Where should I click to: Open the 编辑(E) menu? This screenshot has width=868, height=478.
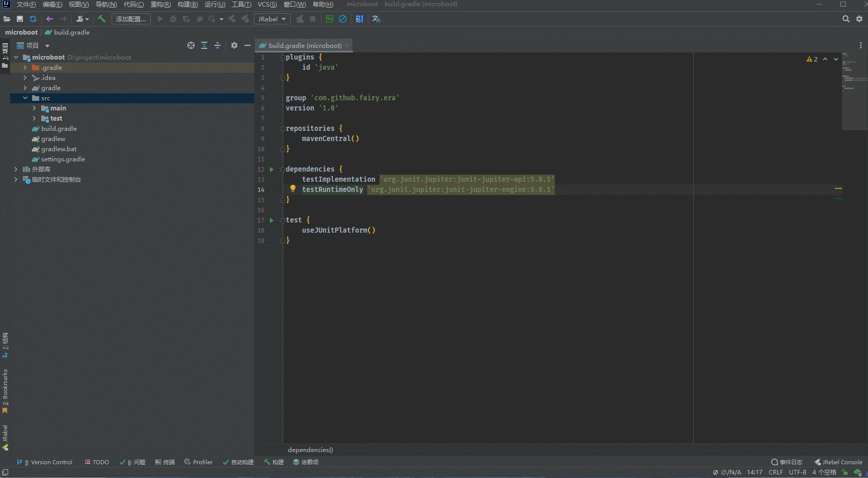pyautogui.click(x=52, y=5)
